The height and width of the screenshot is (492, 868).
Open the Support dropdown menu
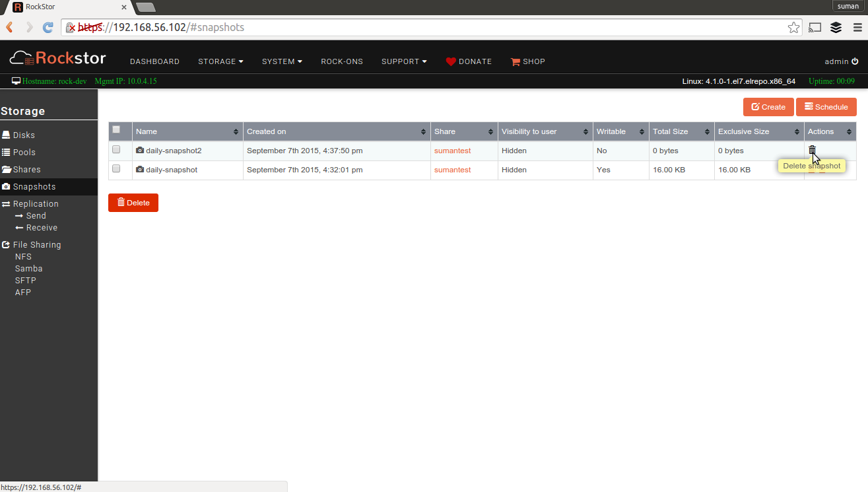click(404, 61)
